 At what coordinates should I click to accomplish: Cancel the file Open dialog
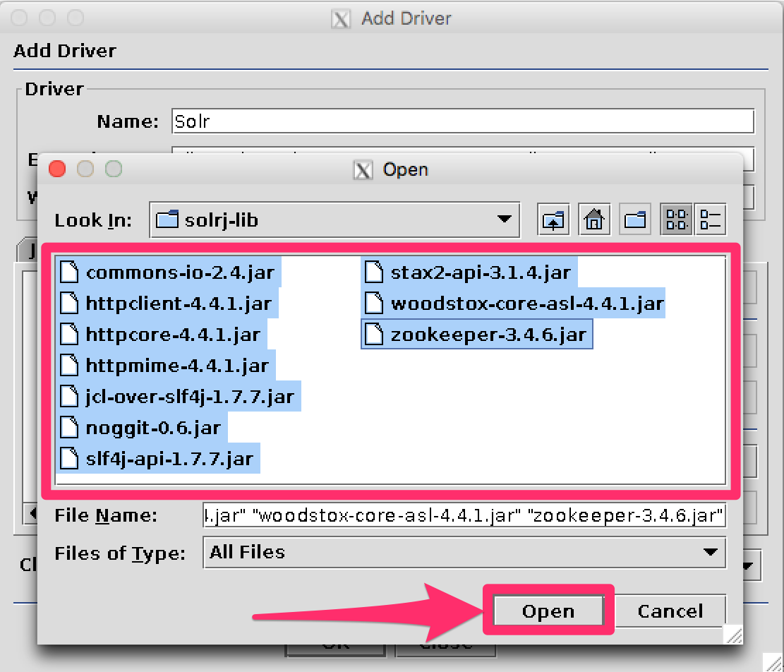(670, 611)
